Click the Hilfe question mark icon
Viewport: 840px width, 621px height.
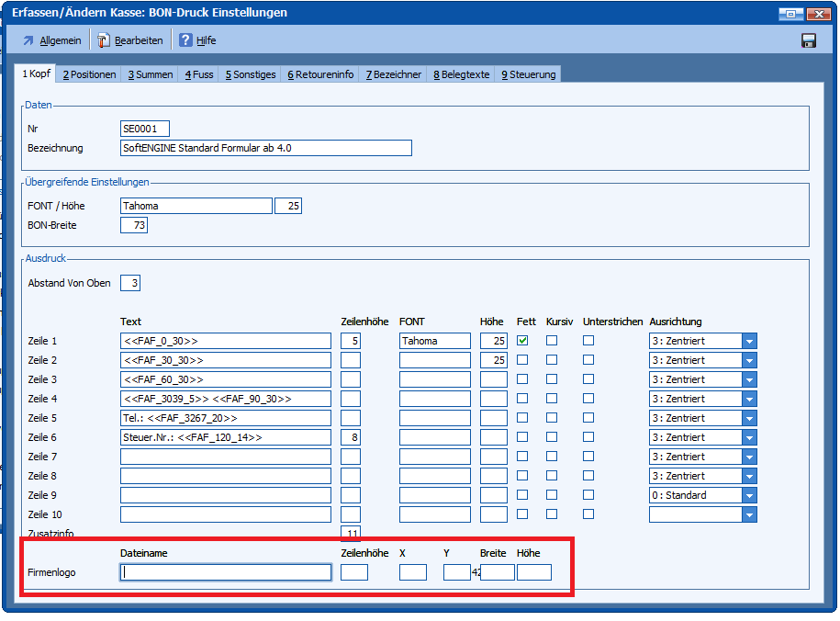[x=185, y=40]
